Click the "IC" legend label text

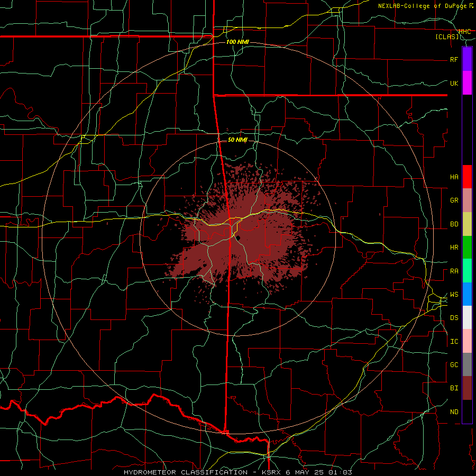(454, 342)
